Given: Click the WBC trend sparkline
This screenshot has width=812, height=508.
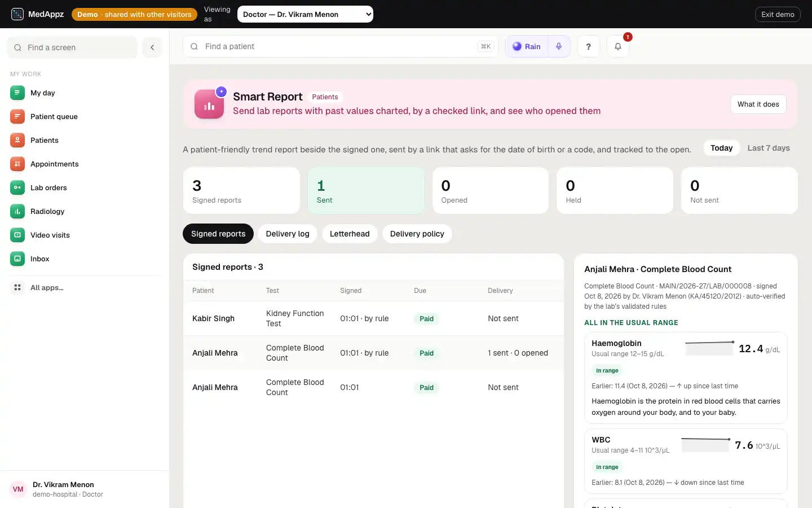Looking at the screenshot, I should 705,444.
